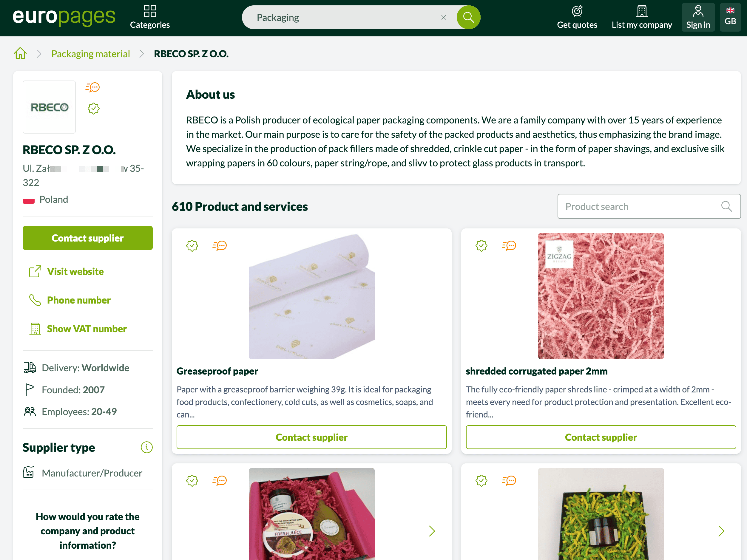Click the green Contact supplier button in sidebar
747x560 pixels.
point(87,238)
